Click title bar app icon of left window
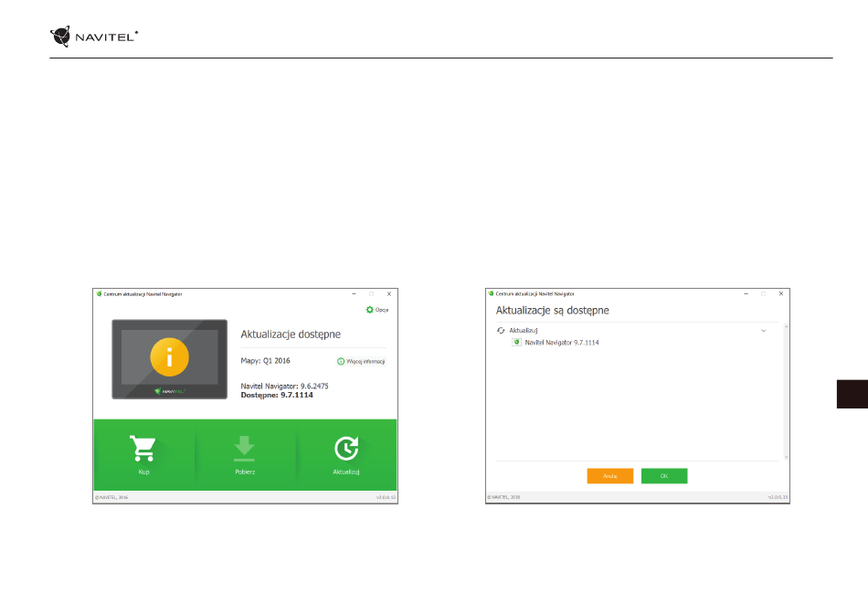The image size is (868, 615). [99, 294]
